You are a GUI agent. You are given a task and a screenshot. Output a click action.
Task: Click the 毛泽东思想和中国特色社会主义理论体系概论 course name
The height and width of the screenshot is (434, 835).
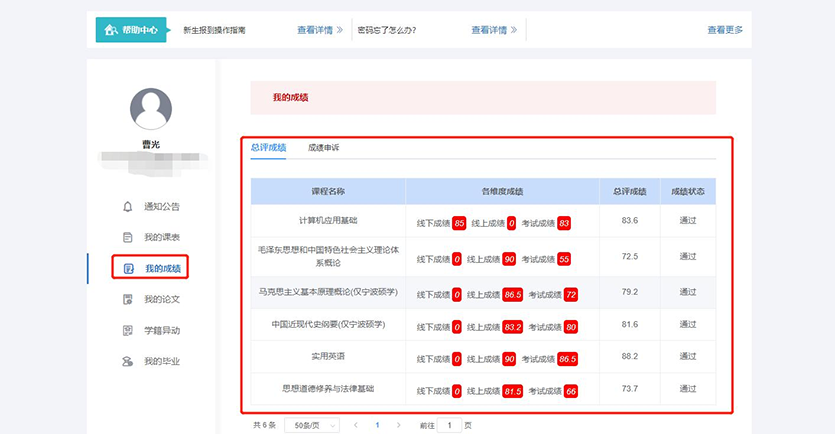(328, 256)
